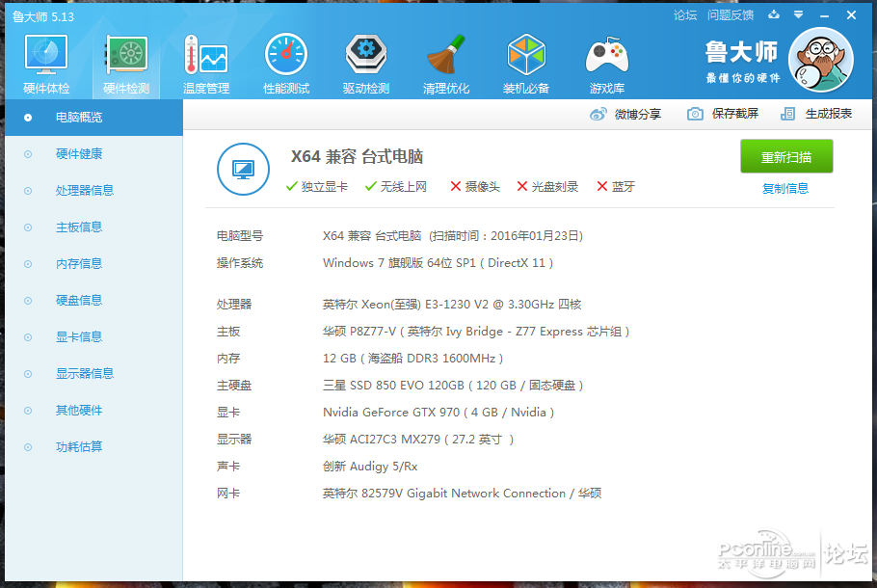Click the 华硕 ACI27C3 MX279 monitor value
The width and height of the screenshot is (877, 588).
pos(418,440)
